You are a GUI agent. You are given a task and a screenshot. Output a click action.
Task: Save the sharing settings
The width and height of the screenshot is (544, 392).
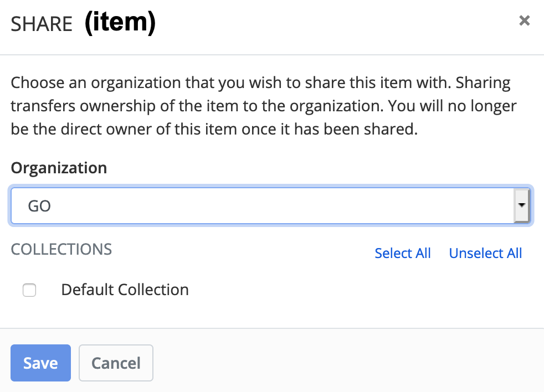click(40, 363)
